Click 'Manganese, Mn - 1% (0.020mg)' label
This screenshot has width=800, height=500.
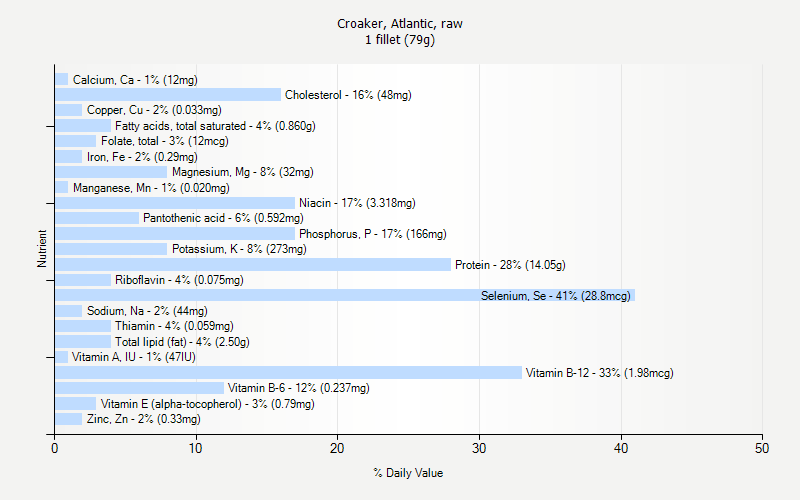pos(151,188)
